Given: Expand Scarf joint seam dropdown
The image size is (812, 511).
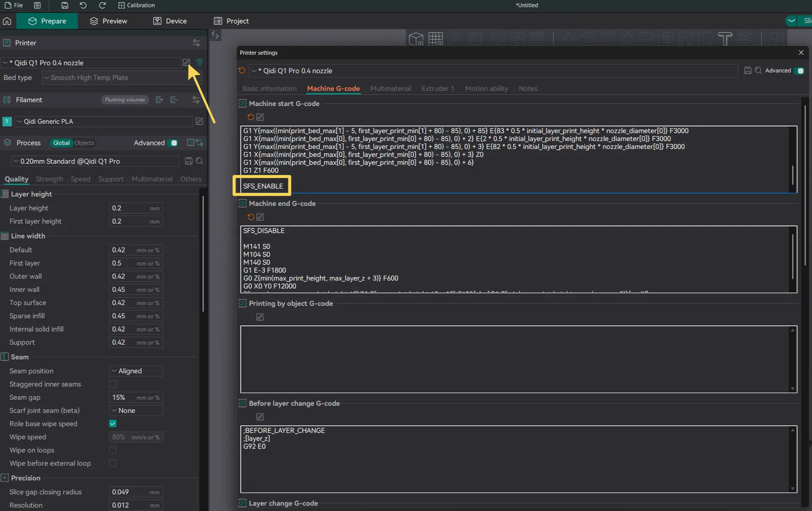Looking at the screenshot, I should (x=136, y=410).
